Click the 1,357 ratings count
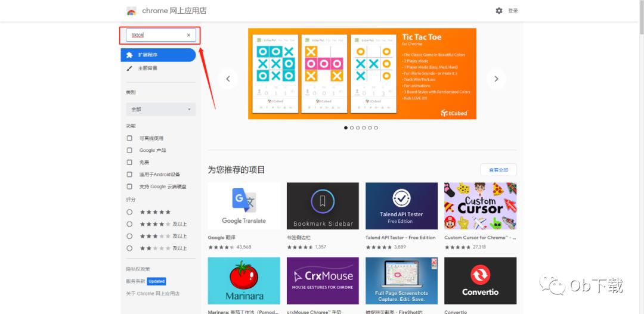Screen dimensions: 644x314 tap(321, 247)
